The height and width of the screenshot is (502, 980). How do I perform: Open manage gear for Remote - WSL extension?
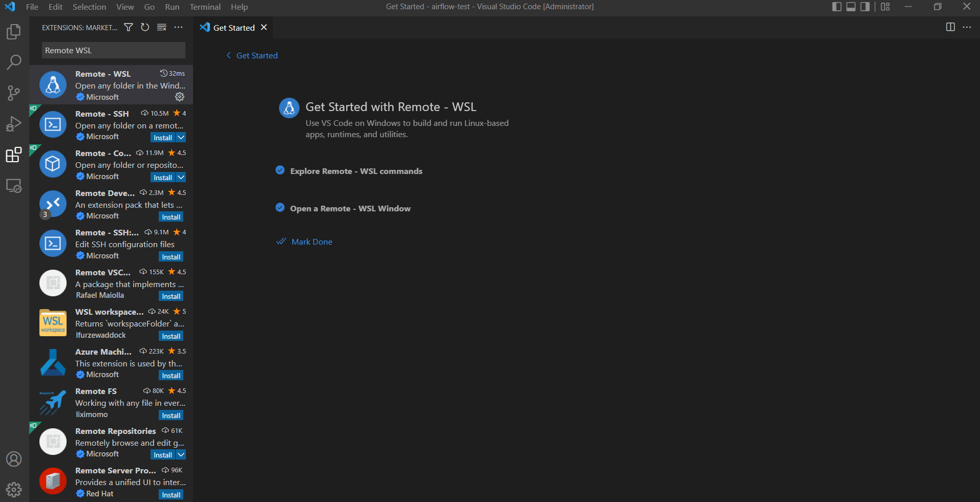180,97
